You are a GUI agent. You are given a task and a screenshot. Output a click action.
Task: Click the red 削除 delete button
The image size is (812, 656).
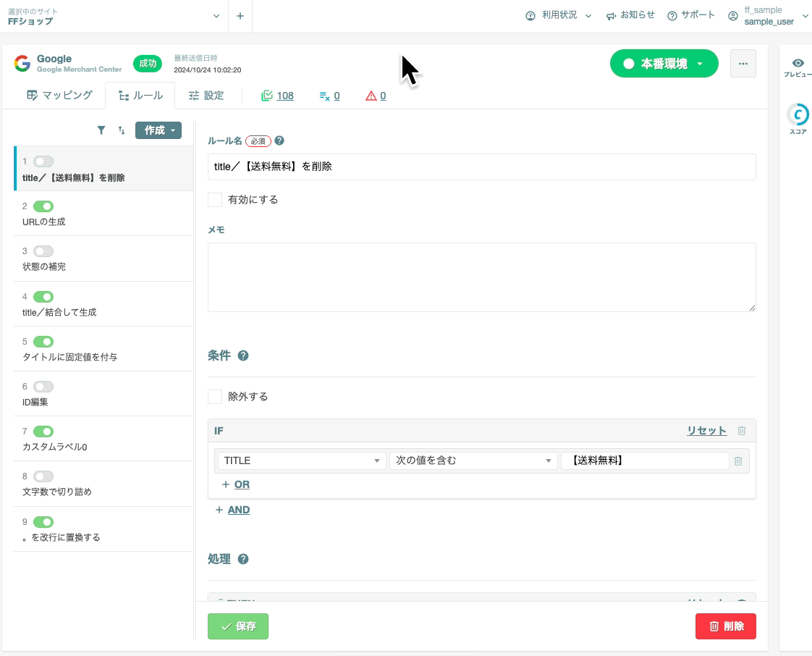point(726,626)
